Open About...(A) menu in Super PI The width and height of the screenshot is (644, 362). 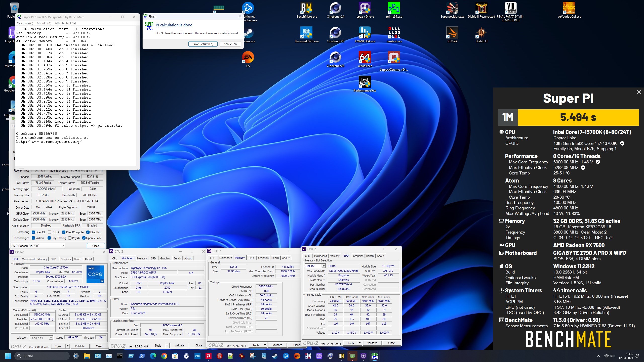point(44,23)
